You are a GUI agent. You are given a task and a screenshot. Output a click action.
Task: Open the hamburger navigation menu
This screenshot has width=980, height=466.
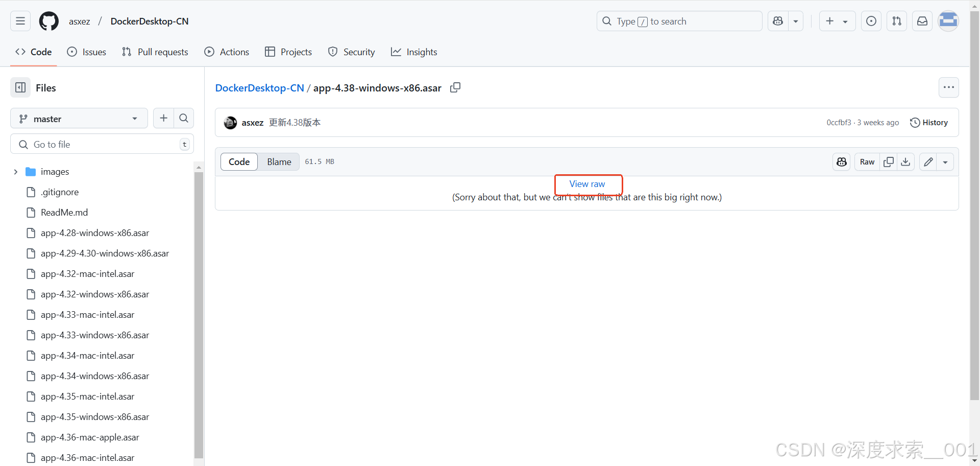click(20, 21)
